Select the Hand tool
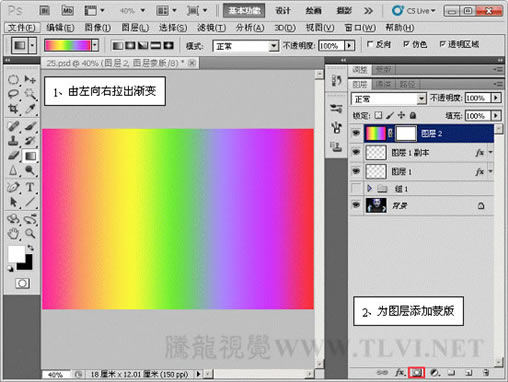 [x=13, y=234]
